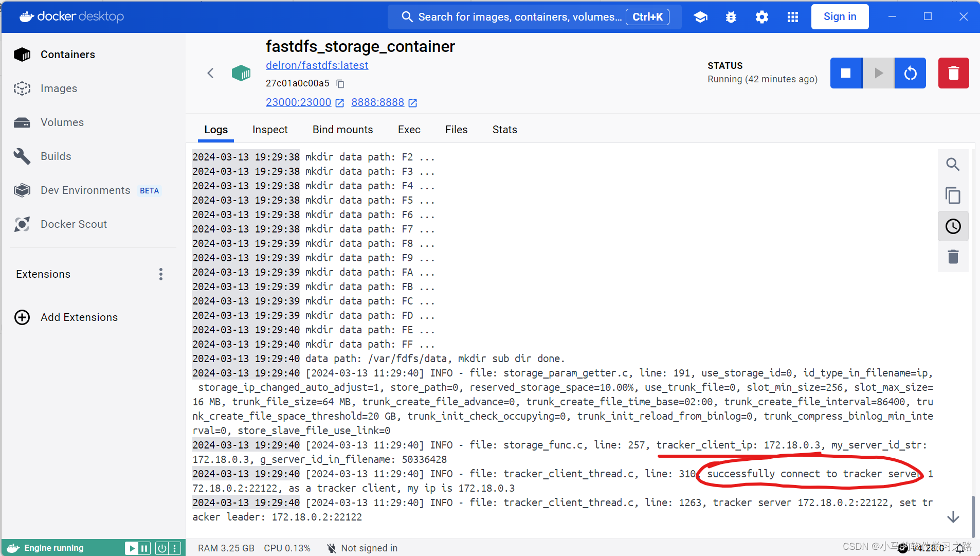Click the Engine running status label
The height and width of the screenshot is (556, 980).
(x=53, y=548)
